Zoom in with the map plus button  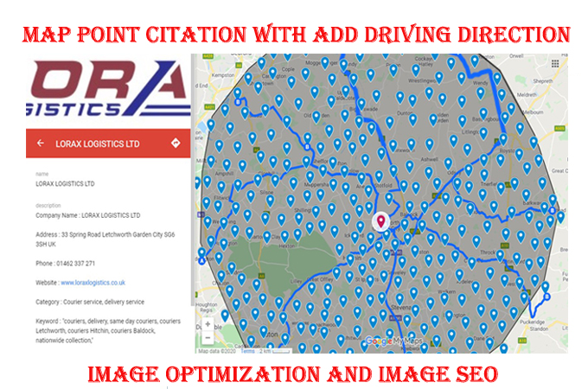[x=208, y=324]
